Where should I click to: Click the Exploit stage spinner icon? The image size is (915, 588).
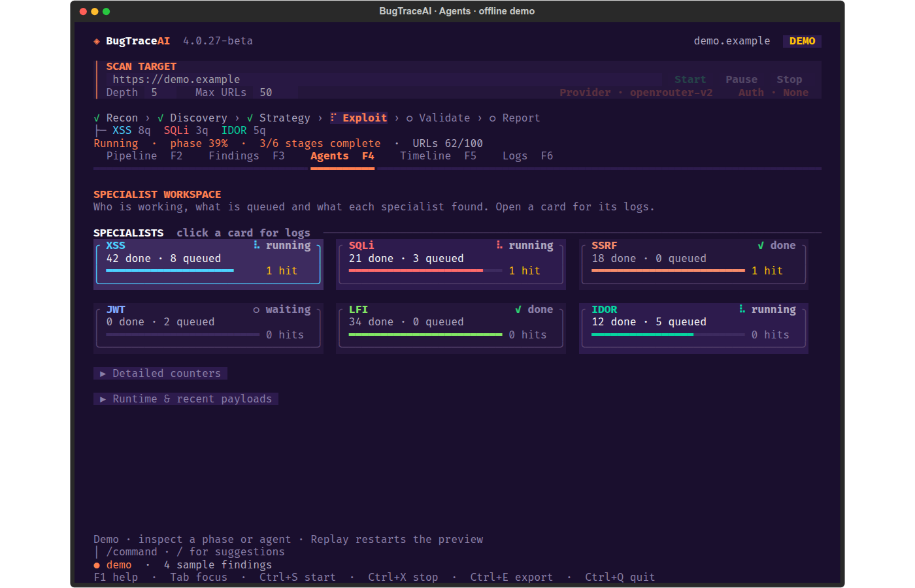pyautogui.click(x=333, y=118)
